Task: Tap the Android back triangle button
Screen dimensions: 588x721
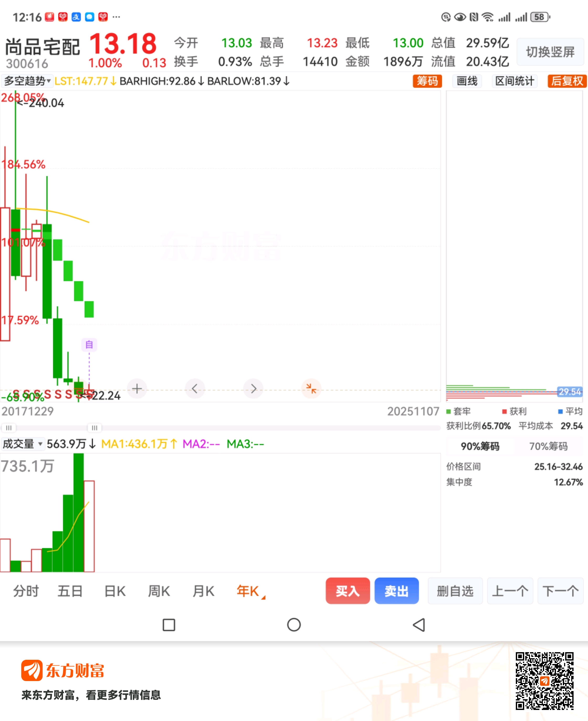Action: click(419, 625)
